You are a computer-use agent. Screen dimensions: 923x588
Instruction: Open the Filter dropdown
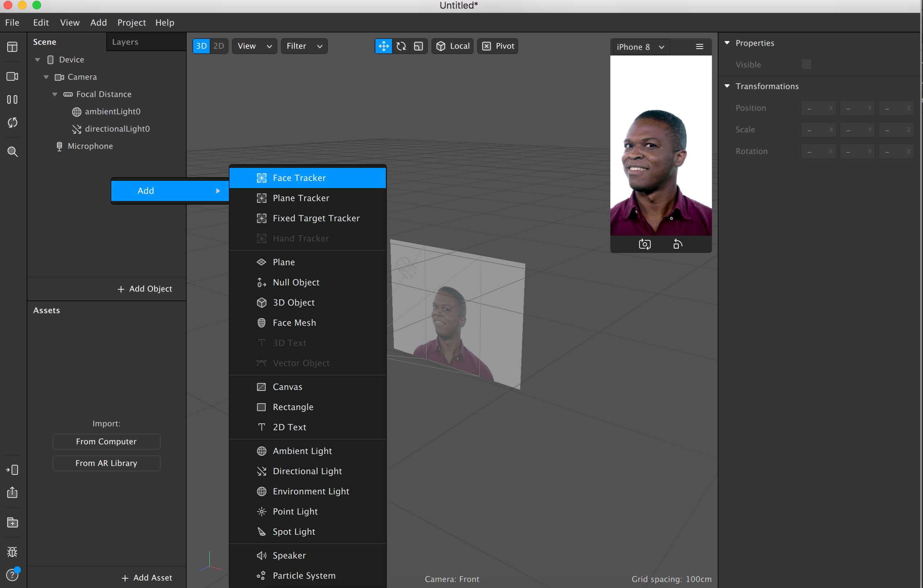[x=304, y=46]
